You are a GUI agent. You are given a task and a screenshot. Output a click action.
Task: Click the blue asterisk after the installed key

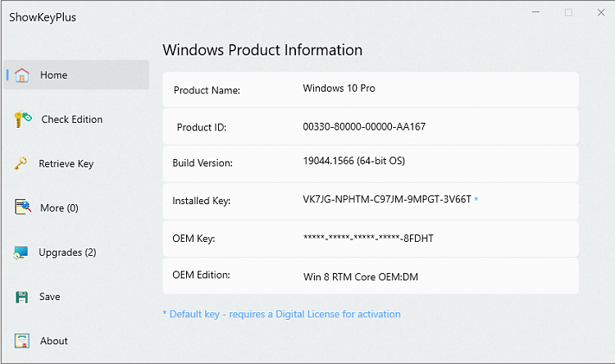pos(476,199)
